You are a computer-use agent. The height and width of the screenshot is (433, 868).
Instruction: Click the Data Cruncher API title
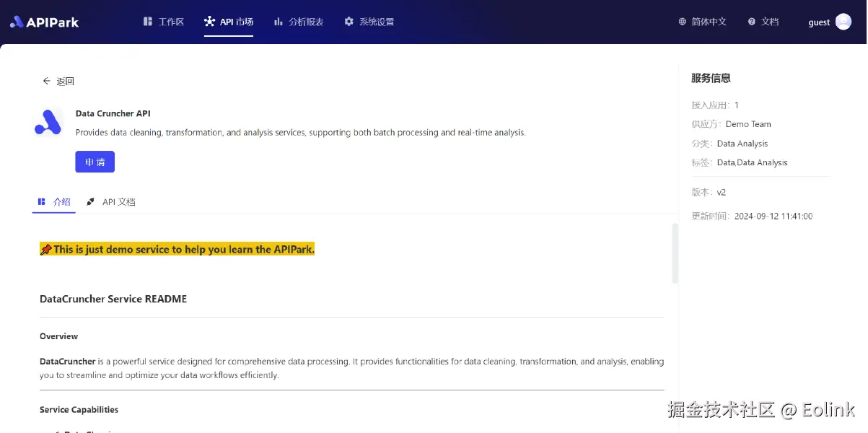(113, 113)
